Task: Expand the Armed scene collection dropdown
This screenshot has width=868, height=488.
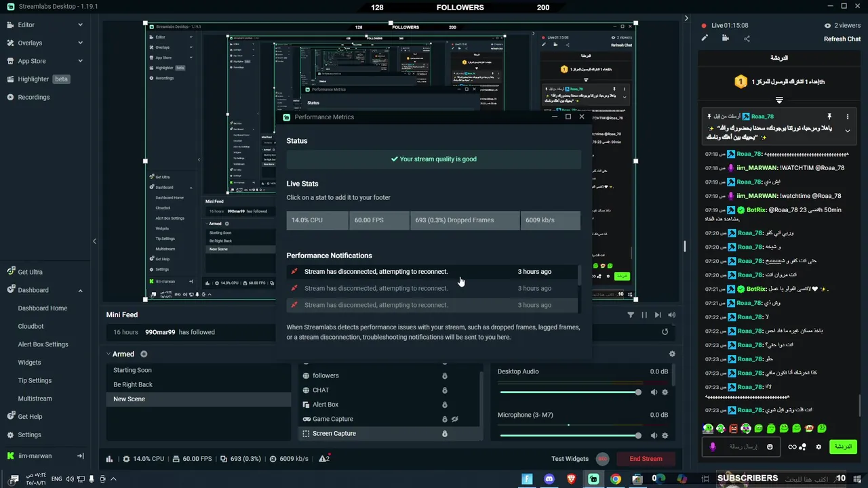Action: (108, 354)
